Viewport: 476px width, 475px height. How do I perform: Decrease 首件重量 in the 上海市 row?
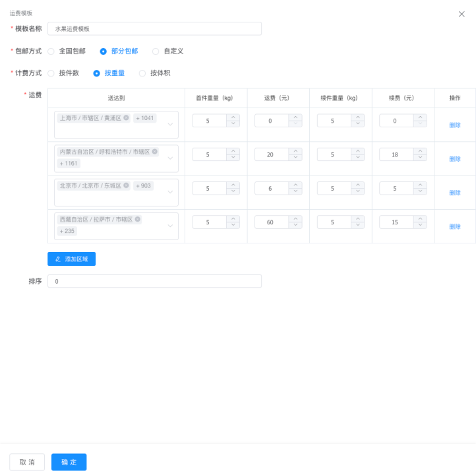[233, 123]
